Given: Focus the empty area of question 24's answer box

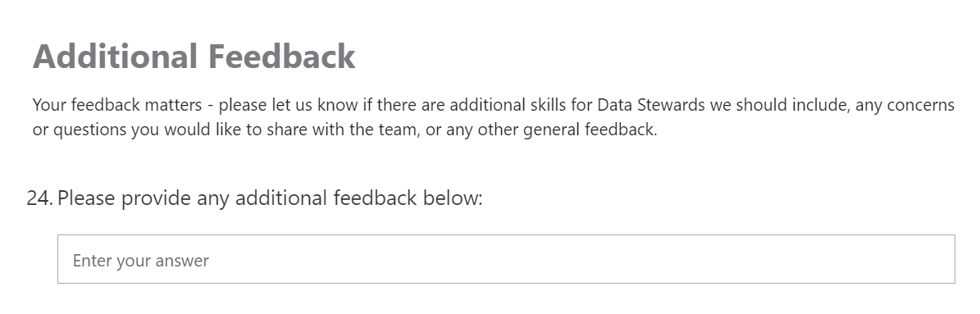Looking at the screenshot, I should tap(581, 259).
